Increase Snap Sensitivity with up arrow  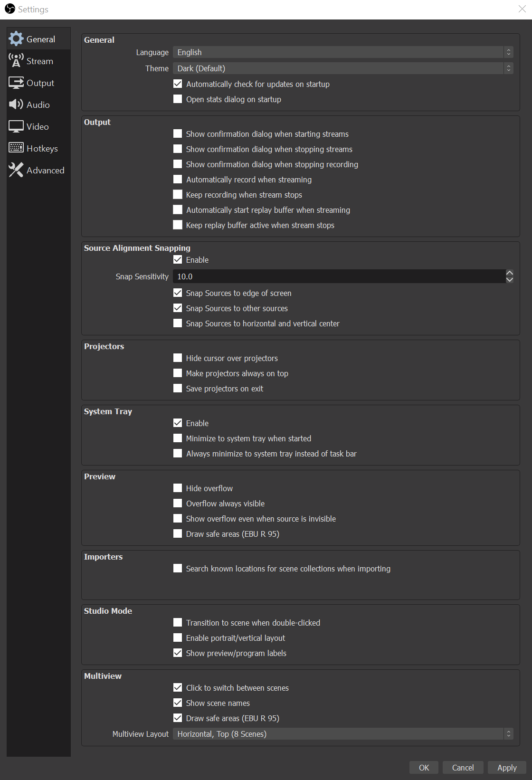509,273
